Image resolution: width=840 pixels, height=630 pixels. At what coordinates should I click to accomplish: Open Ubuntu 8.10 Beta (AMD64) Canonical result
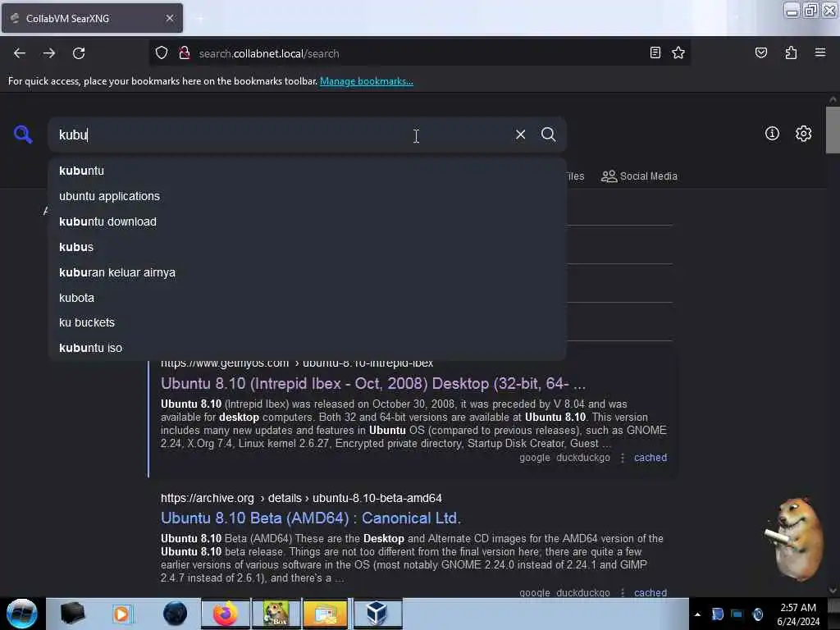pyautogui.click(x=311, y=518)
